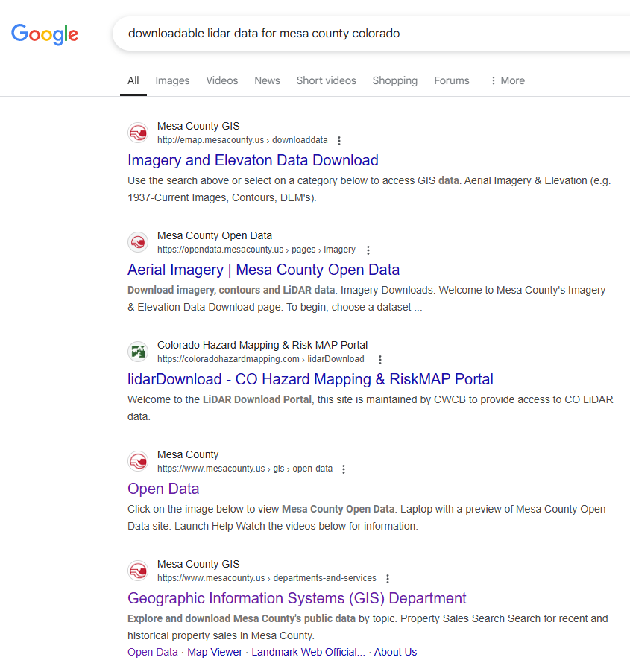Expand the More search categories menu
Image resolution: width=630 pixels, height=672 pixels.
507,80
